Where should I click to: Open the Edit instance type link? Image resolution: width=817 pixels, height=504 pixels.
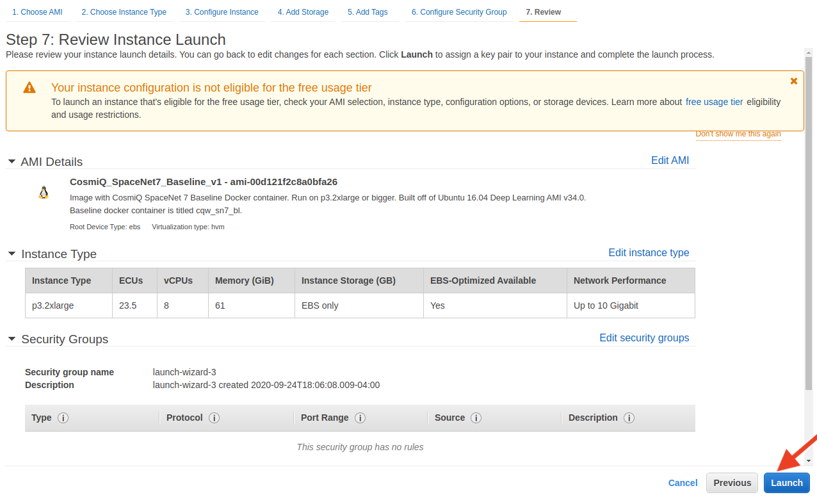tap(649, 252)
